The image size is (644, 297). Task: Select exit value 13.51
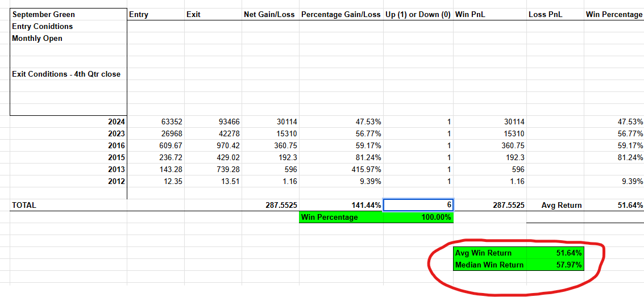[213, 181]
